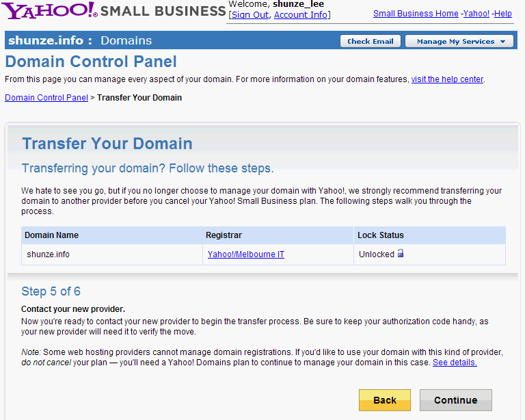The image size is (525, 420).
Task: Click Contact your new provider text
Action: click(x=73, y=309)
